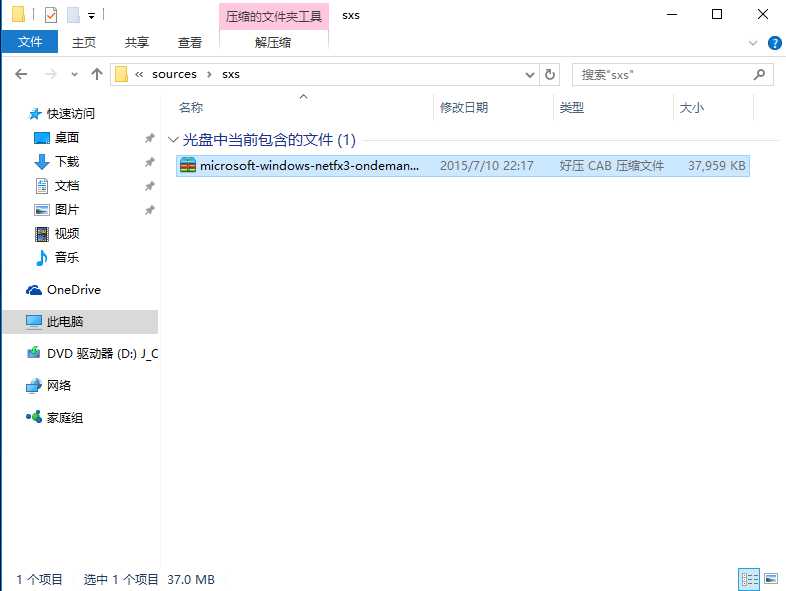Open 网络 in the navigation pane
Screen dimensions: 786x591
[59, 385]
